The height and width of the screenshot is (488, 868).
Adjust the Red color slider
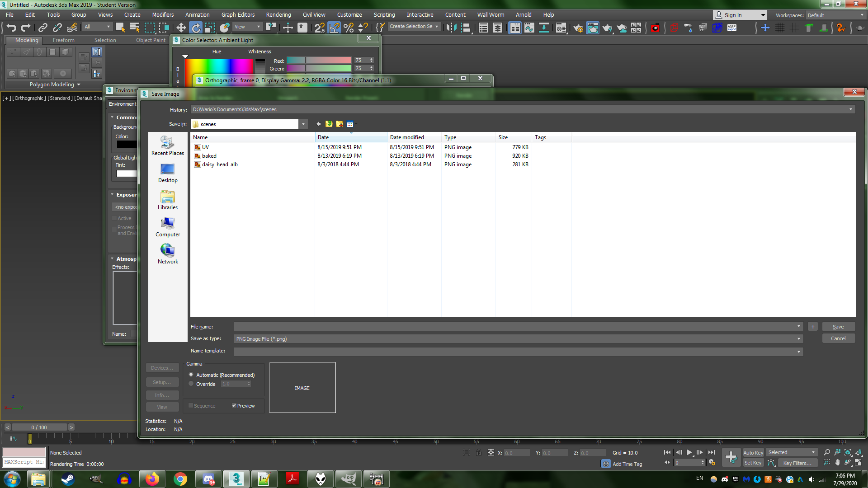click(x=319, y=60)
